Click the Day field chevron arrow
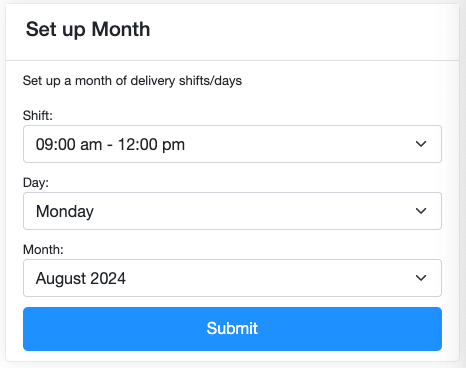466x368 pixels. tap(421, 211)
